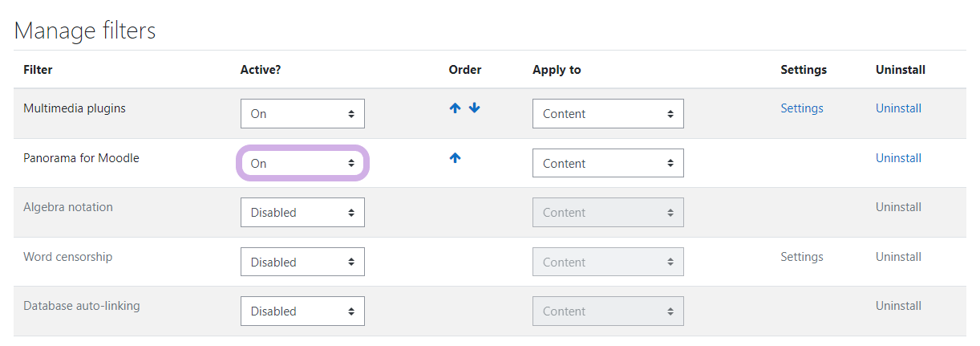Open Word censorship Active dropdown
Screen dimensions: 980x346
coord(302,262)
